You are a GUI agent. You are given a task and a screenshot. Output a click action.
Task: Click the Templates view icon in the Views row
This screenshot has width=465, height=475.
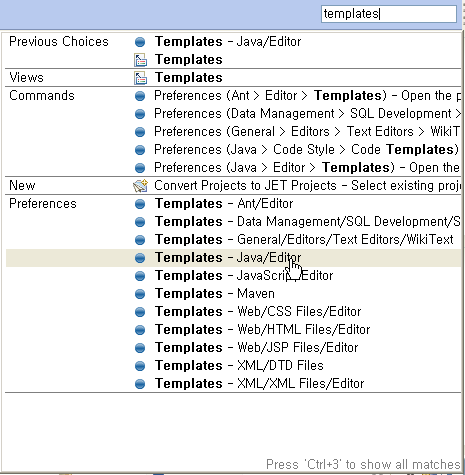(x=140, y=78)
